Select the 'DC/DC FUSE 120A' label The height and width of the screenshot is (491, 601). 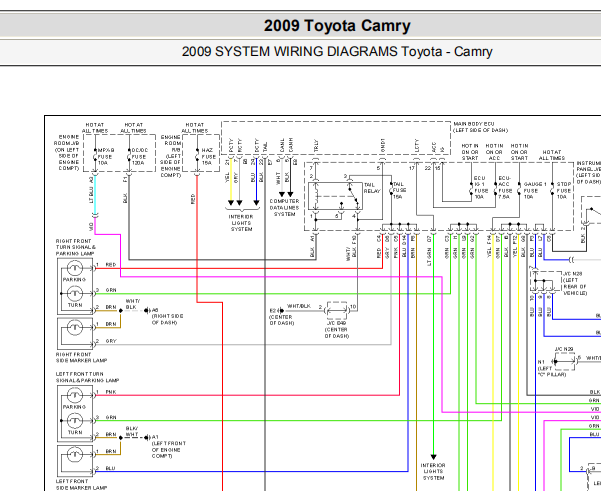[x=139, y=156]
